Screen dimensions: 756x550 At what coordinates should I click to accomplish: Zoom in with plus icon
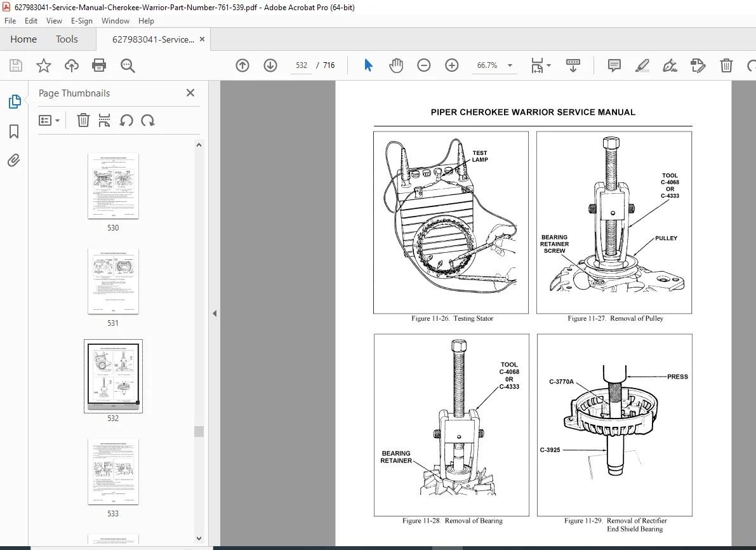(452, 65)
